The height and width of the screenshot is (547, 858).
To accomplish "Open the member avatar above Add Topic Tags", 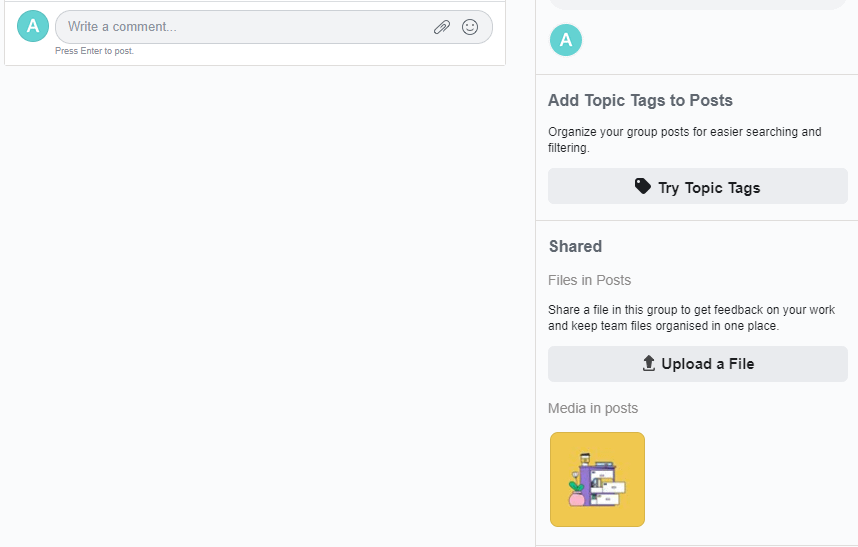I will click(x=566, y=40).
